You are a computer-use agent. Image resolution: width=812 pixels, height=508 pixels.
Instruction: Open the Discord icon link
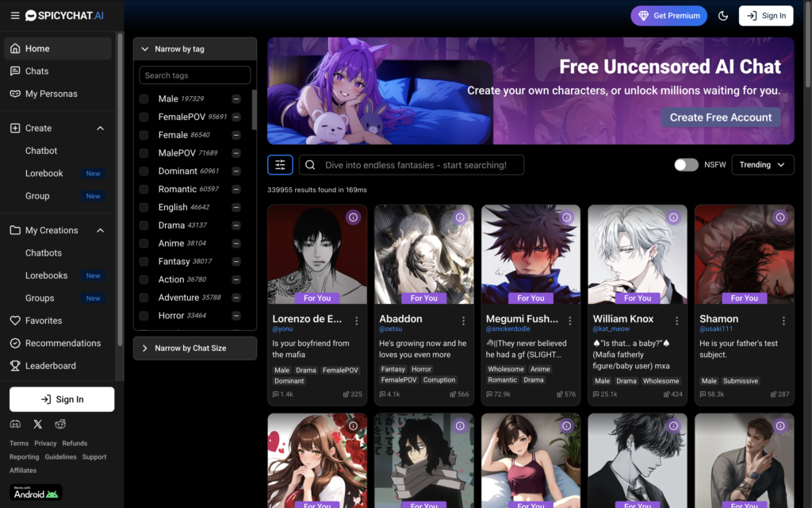coord(15,424)
